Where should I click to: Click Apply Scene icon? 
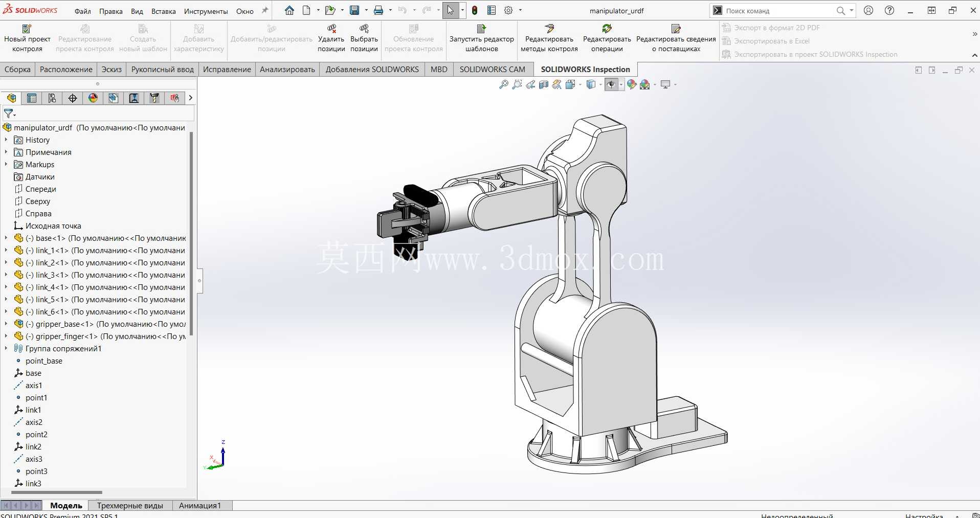[x=645, y=84]
